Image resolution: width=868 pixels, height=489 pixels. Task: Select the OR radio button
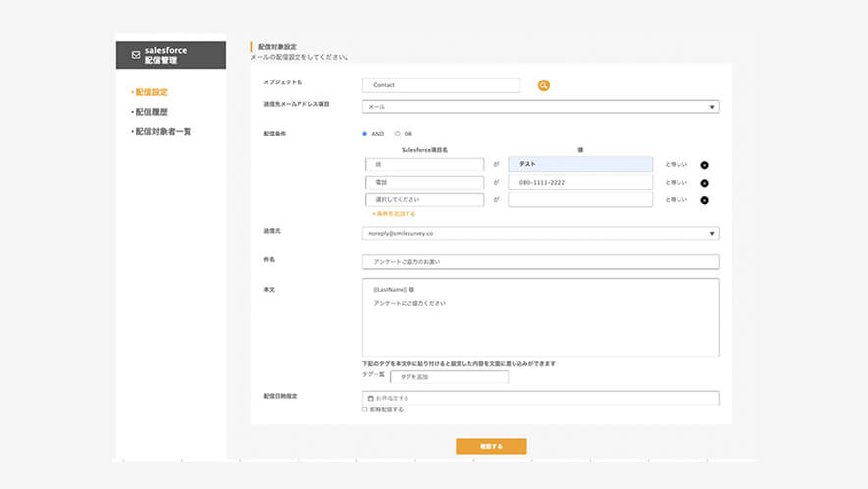coord(397,134)
